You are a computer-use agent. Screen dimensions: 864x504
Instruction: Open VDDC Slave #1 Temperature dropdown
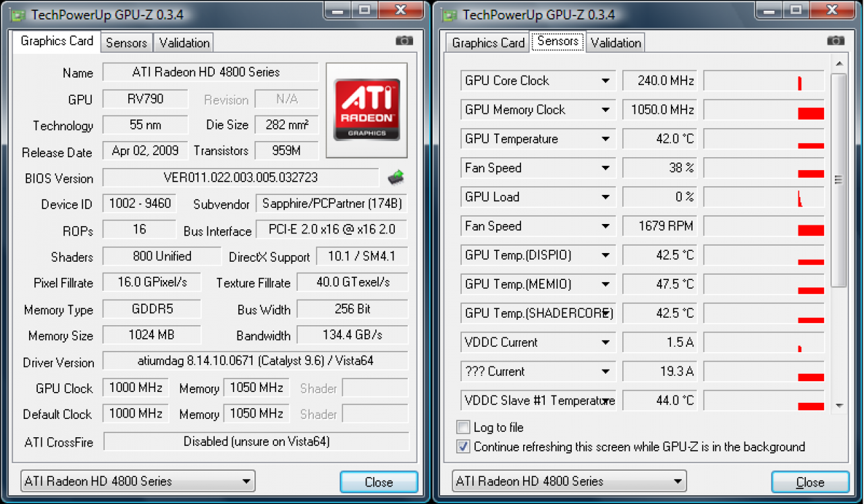(605, 400)
